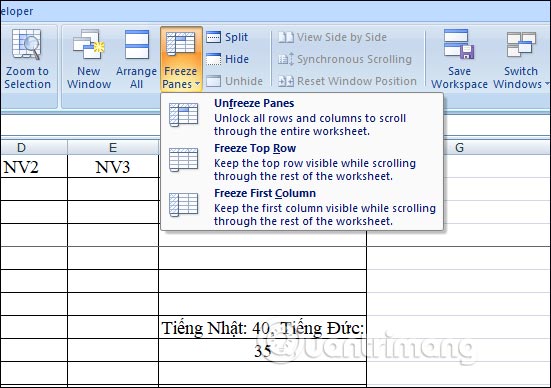Image resolution: width=551 pixels, height=388 pixels.
Task: Choose Unfreeze Panes from menu
Action: (302, 117)
